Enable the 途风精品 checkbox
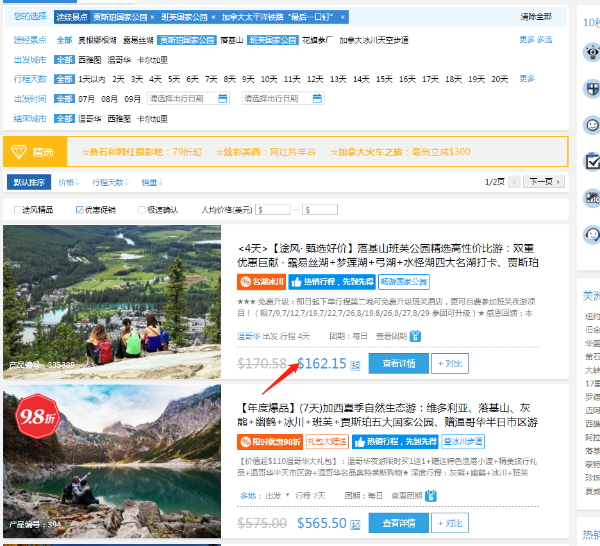 point(17,210)
